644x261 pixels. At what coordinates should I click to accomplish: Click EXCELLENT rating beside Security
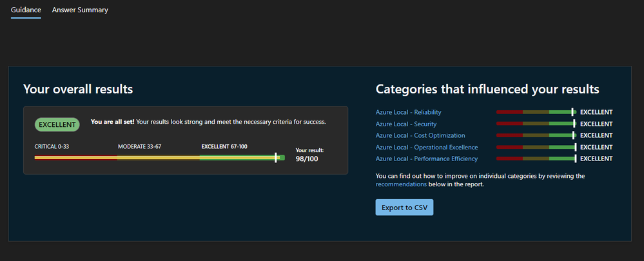click(596, 124)
